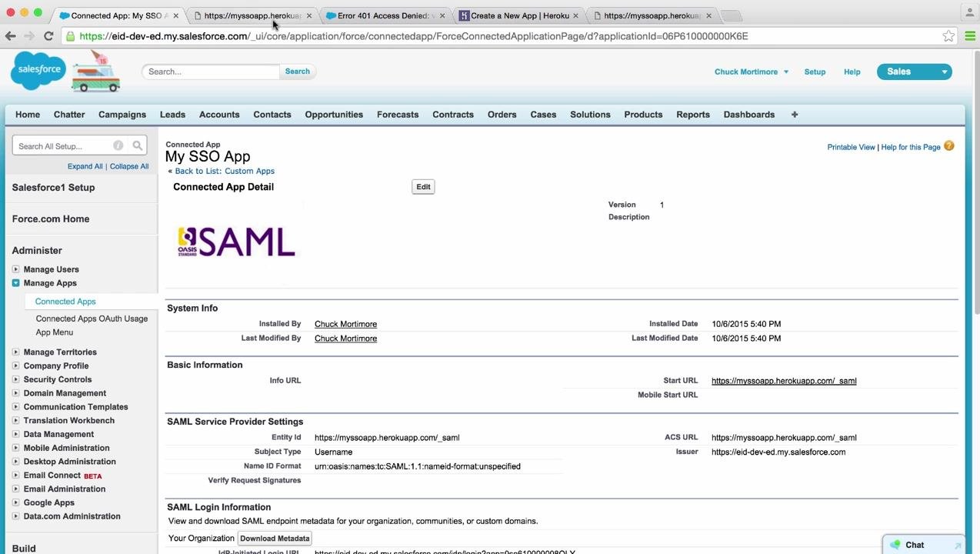The height and width of the screenshot is (554, 980).
Task: Click the Download Metadata button
Action: point(275,539)
